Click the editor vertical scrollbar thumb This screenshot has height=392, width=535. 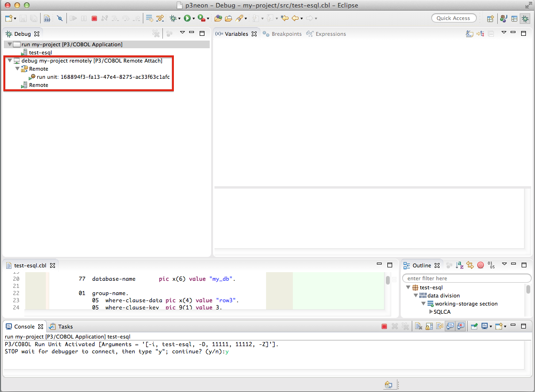tap(388, 280)
